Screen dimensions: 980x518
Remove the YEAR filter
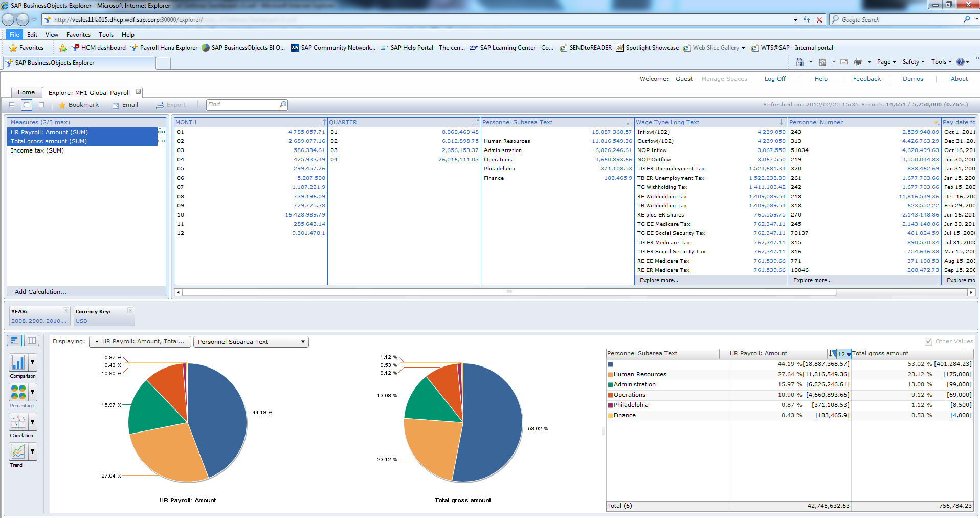[x=66, y=310]
